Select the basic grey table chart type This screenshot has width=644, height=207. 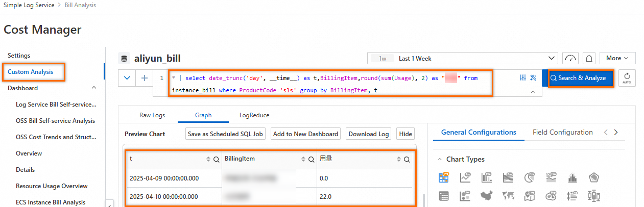443,196
